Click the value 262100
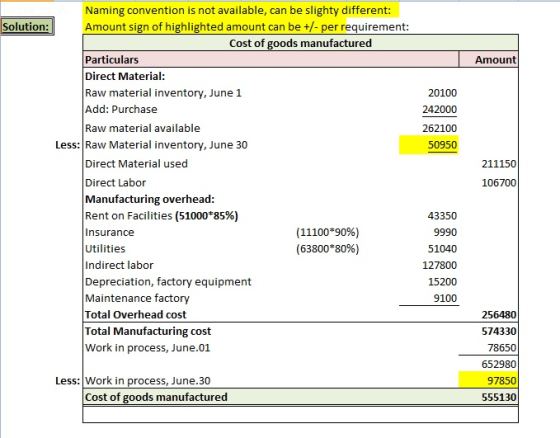The image size is (560, 438). pos(439,128)
